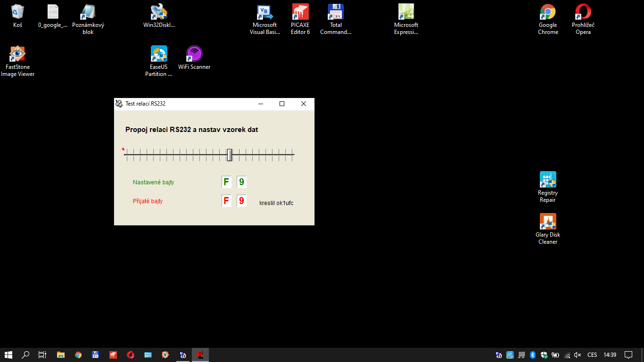Launch Microsoft Visual Basic
This screenshot has width=644, height=362.
tap(264, 12)
